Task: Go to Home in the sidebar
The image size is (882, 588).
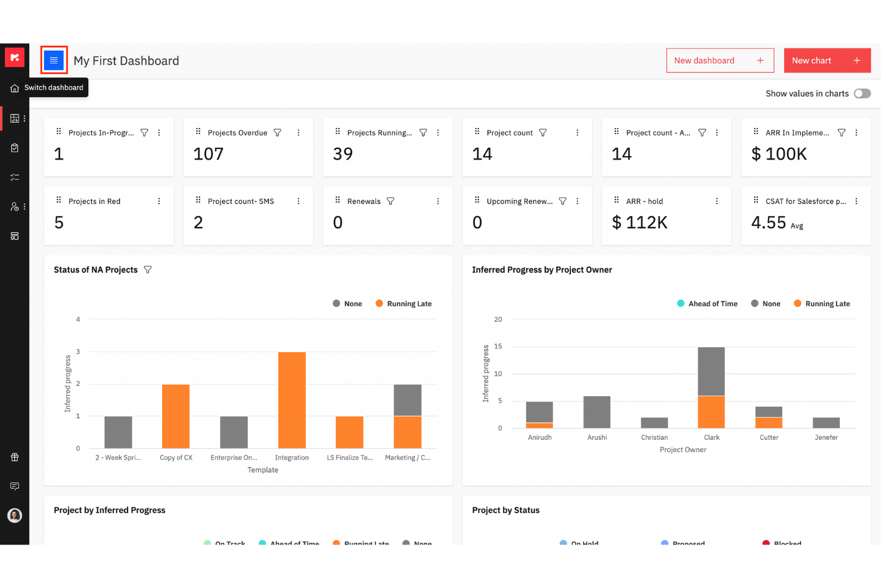Action: pos(14,88)
